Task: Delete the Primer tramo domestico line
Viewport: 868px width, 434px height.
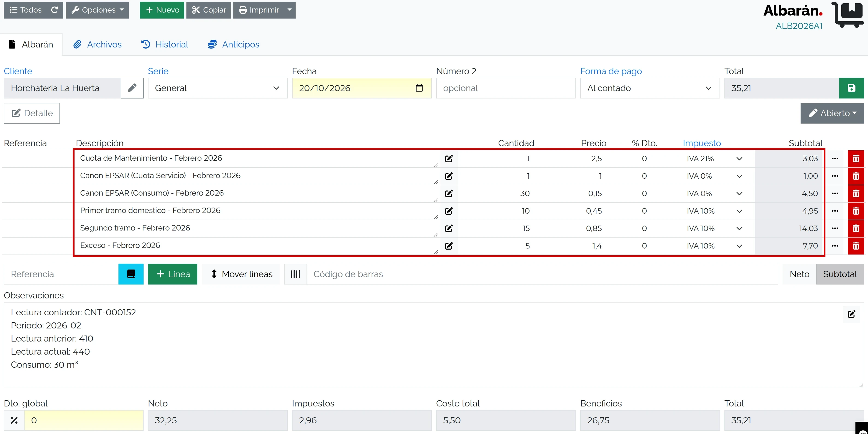Action: (x=856, y=211)
